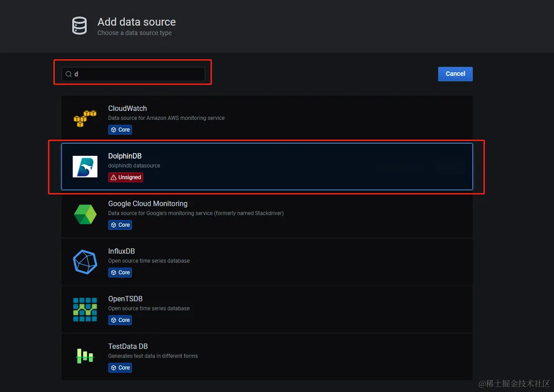Viewport: 554px width, 392px height.
Task: Click the magnifier icon in search box
Action: (69, 74)
